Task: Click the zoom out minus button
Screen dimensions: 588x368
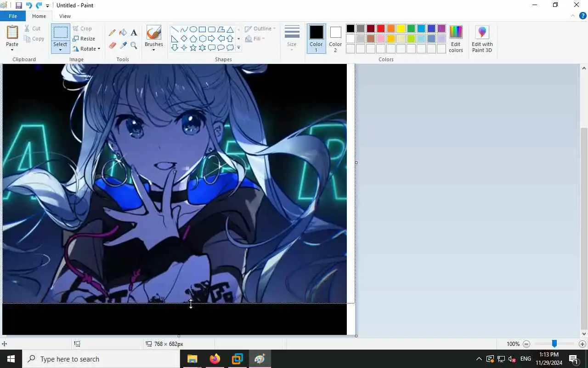Action: pos(526,344)
